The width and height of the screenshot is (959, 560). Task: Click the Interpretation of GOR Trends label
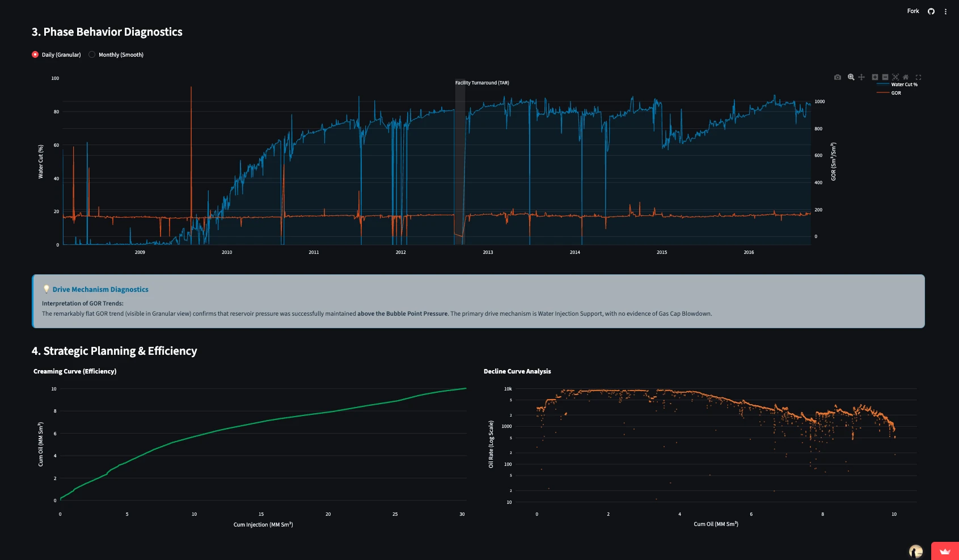click(83, 304)
